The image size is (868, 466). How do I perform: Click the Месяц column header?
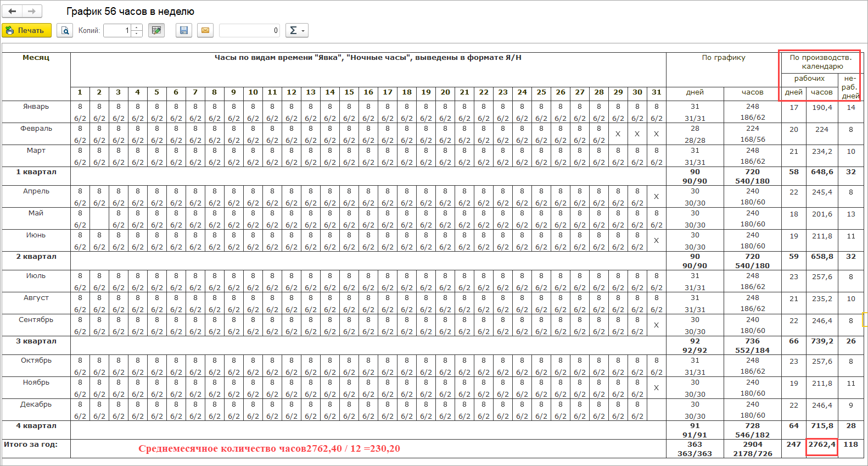click(x=36, y=58)
